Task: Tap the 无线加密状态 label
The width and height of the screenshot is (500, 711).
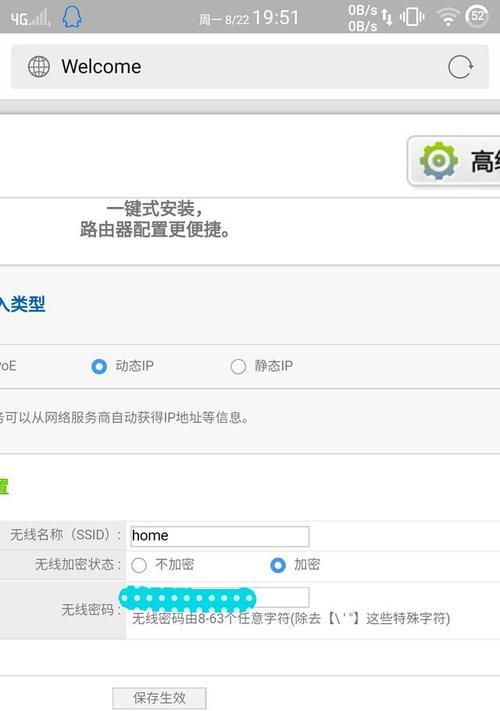Action: [x=78, y=565]
